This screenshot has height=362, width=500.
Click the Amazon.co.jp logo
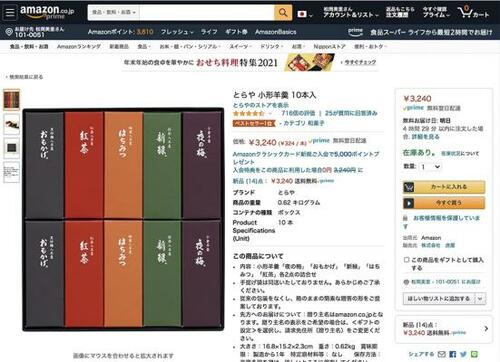(47, 12)
